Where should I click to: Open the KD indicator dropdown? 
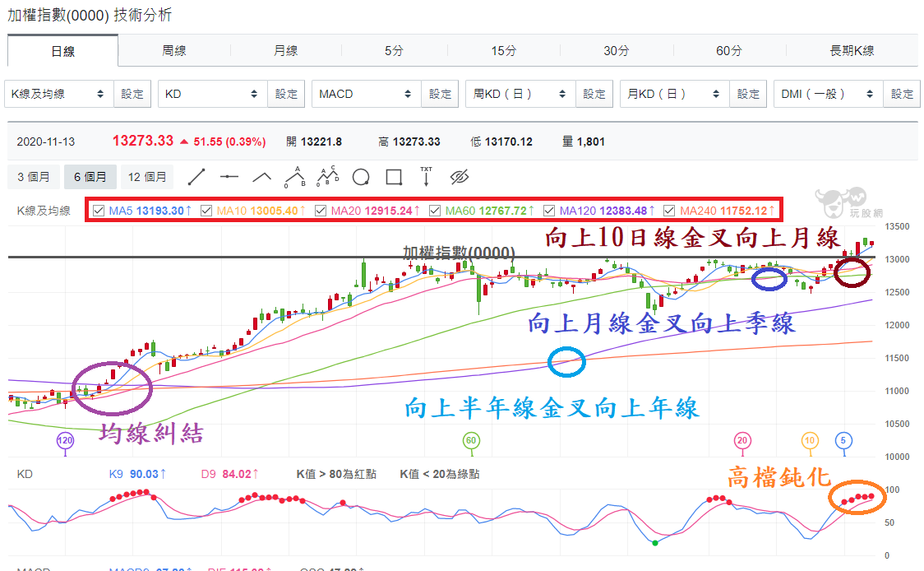pos(213,94)
